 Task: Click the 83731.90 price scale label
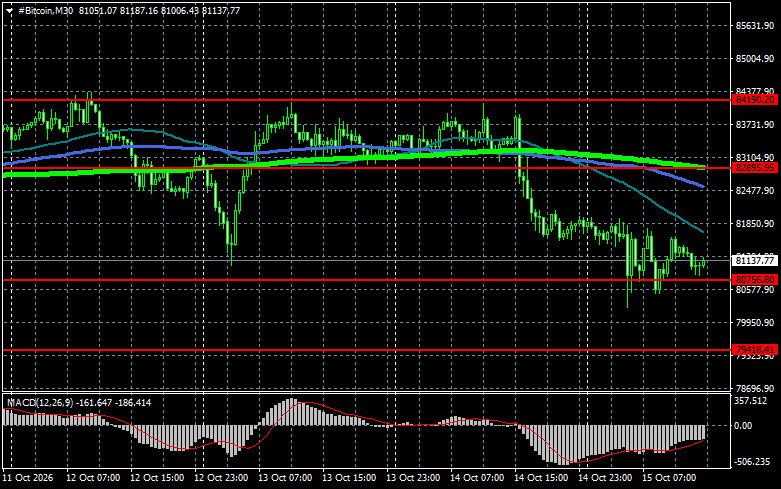coord(755,124)
